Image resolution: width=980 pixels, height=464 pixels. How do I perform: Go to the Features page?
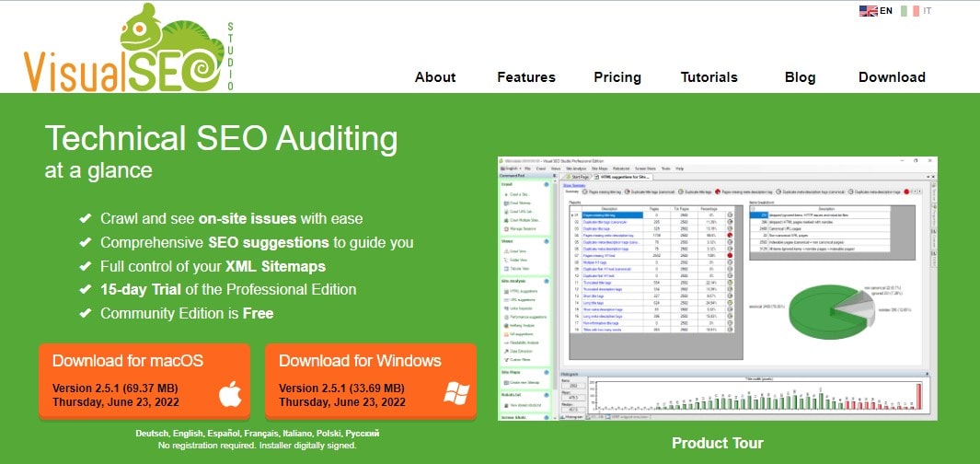(x=526, y=77)
